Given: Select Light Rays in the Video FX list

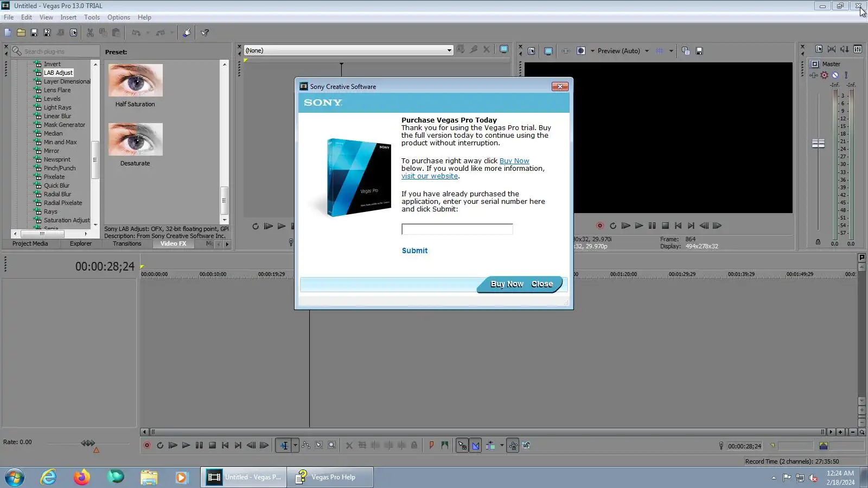Looking at the screenshot, I should pyautogui.click(x=58, y=107).
